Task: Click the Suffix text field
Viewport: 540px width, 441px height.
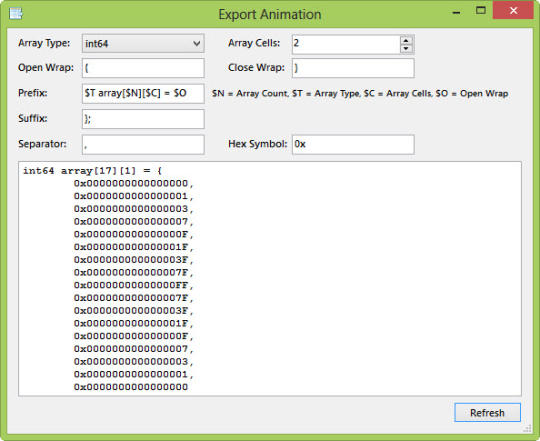Action: coord(143,119)
